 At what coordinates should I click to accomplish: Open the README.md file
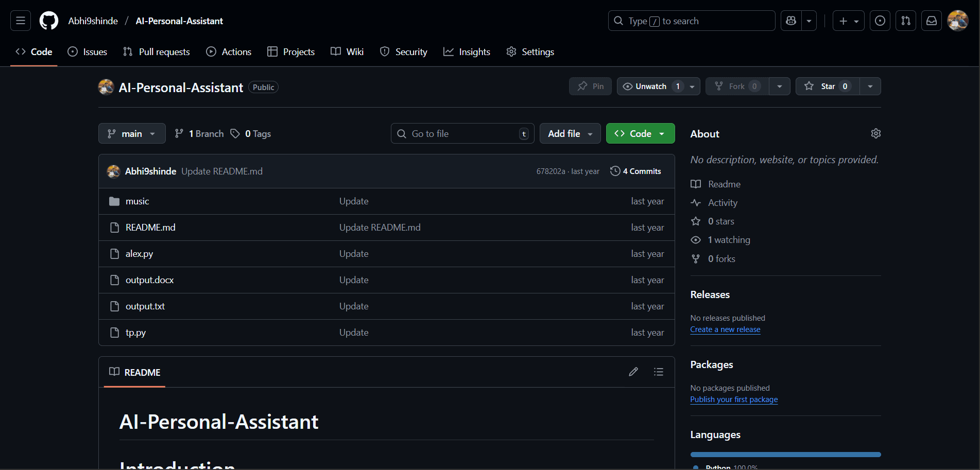pos(150,228)
